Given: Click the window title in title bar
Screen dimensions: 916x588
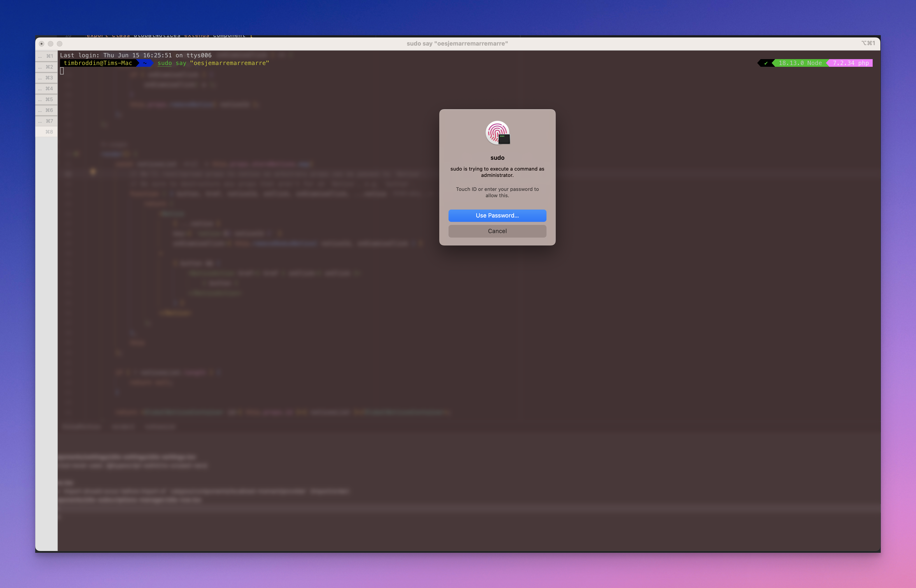Looking at the screenshot, I should point(457,44).
